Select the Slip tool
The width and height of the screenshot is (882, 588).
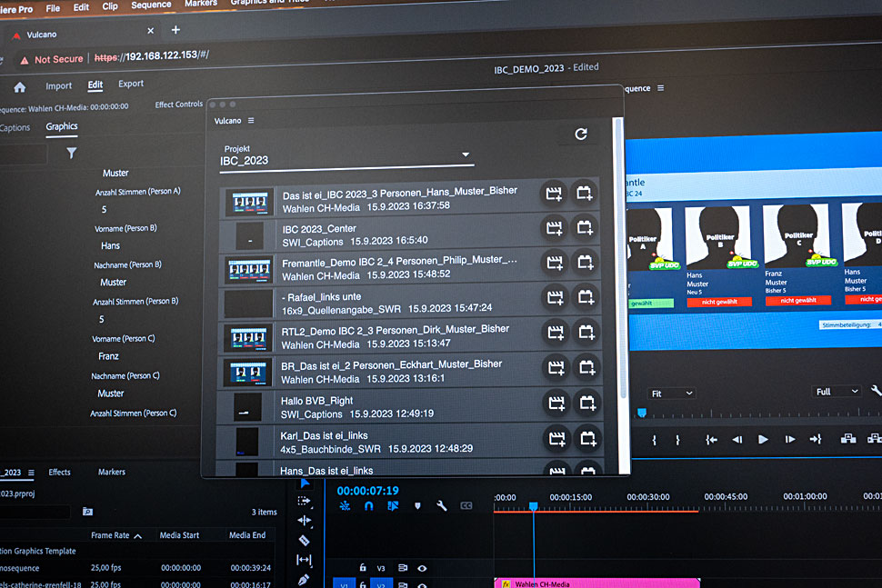304,559
